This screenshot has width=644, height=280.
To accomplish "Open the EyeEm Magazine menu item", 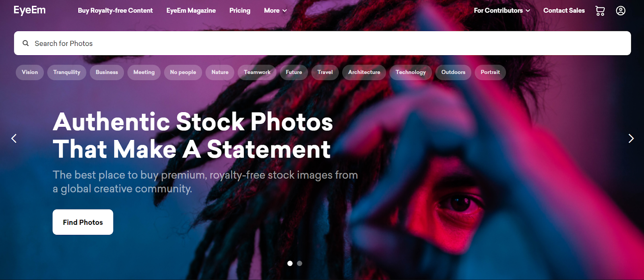I will (191, 10).
